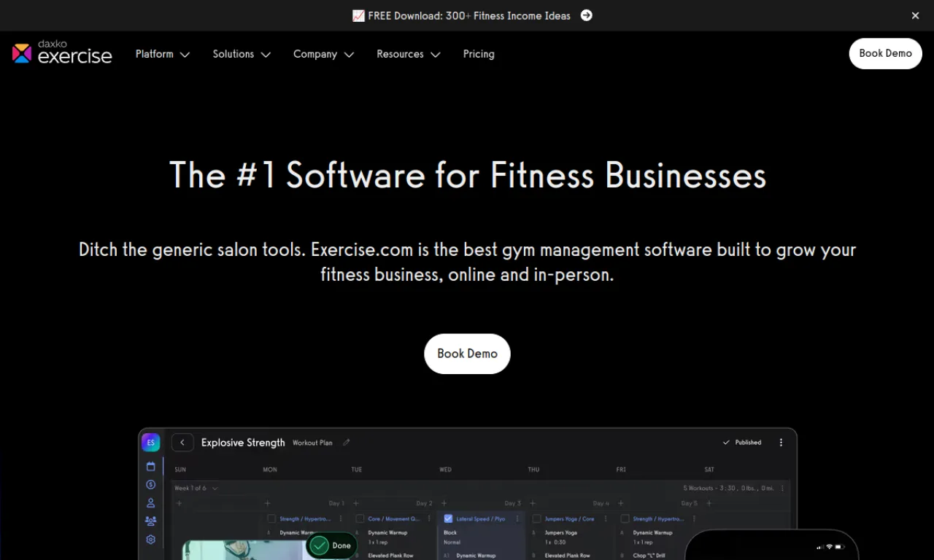Viewport: 934px width, 560px height.
Task: Open the calendar icon in the app sidebar
Action: click(150, 467)
